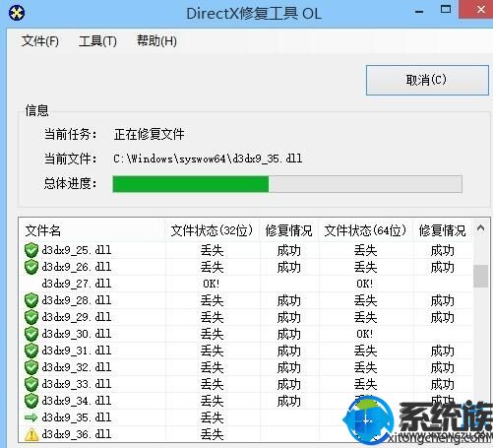Click the green shield next to d3dx9_26.dll
This screenshot has height=448, width=493.
(31, 267)
